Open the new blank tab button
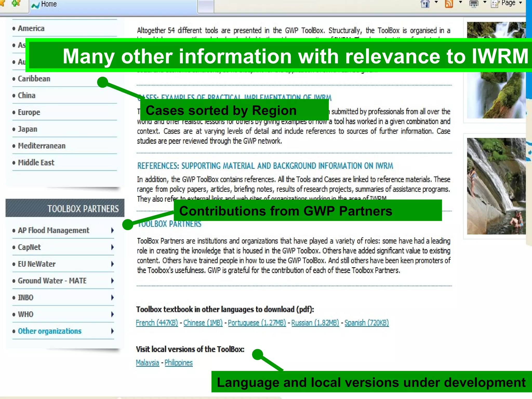This screenshot has height=399, width=532. [x=206, y=6]
